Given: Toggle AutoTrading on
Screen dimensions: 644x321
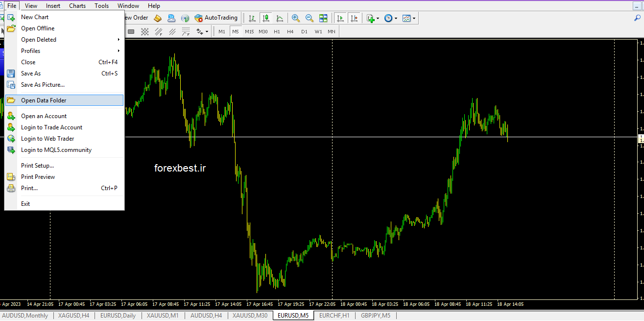Looking at the screenshot, I should click(216, 18).
